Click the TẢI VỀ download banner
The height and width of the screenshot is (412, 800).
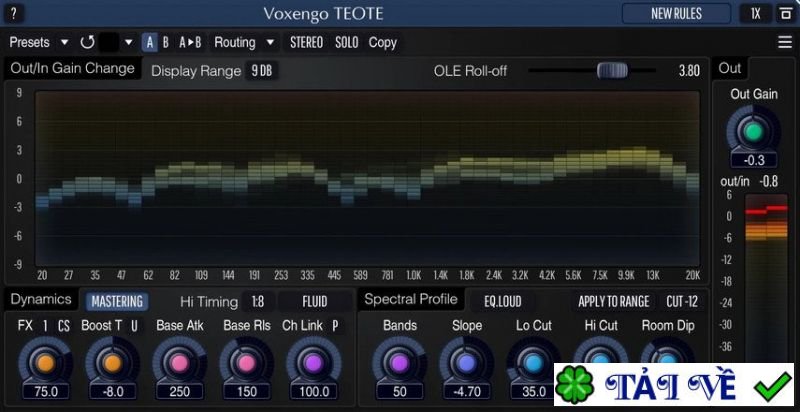tap(674, 384)
